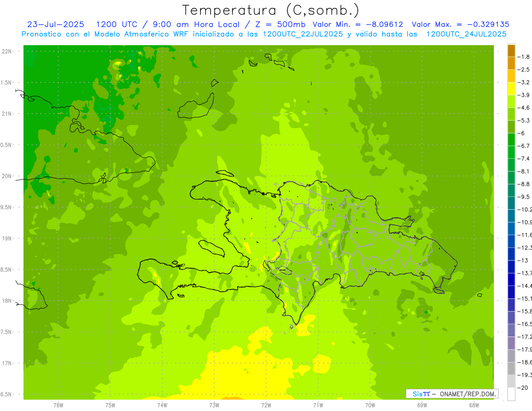
Task: Click the "68W" longitude label
Action: pyautogui.click(x=474, y=405)
